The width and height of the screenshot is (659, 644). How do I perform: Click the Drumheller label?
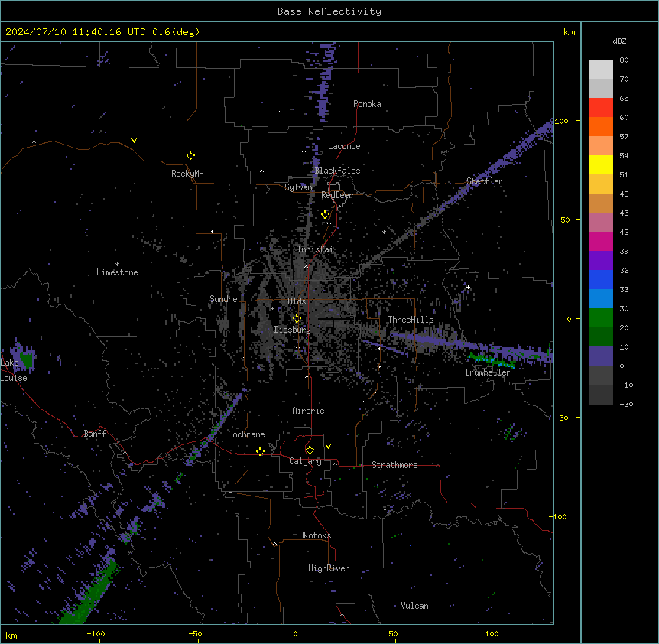coord(488,372)
